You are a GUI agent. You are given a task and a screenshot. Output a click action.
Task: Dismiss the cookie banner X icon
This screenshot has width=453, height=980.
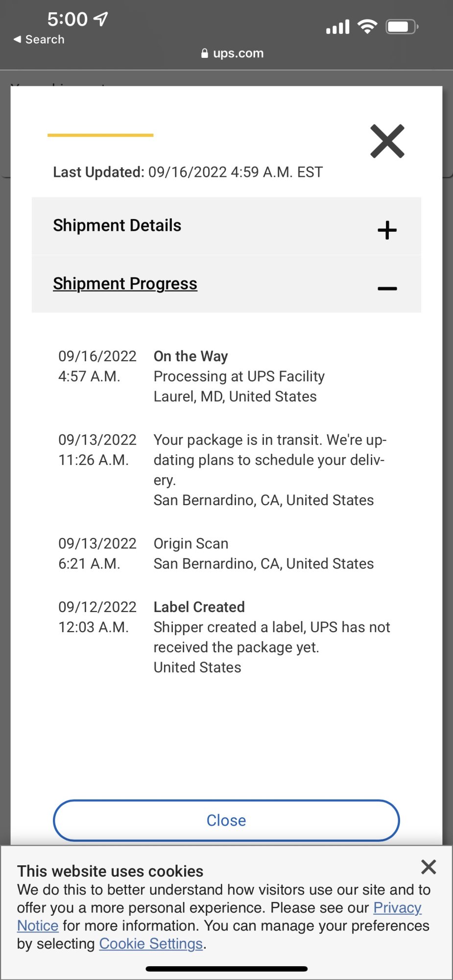[x=429, y=867]
